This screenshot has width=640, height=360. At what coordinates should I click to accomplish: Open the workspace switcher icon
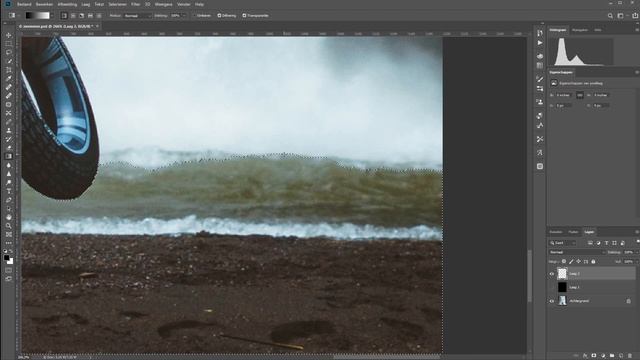tap(620, 16)
